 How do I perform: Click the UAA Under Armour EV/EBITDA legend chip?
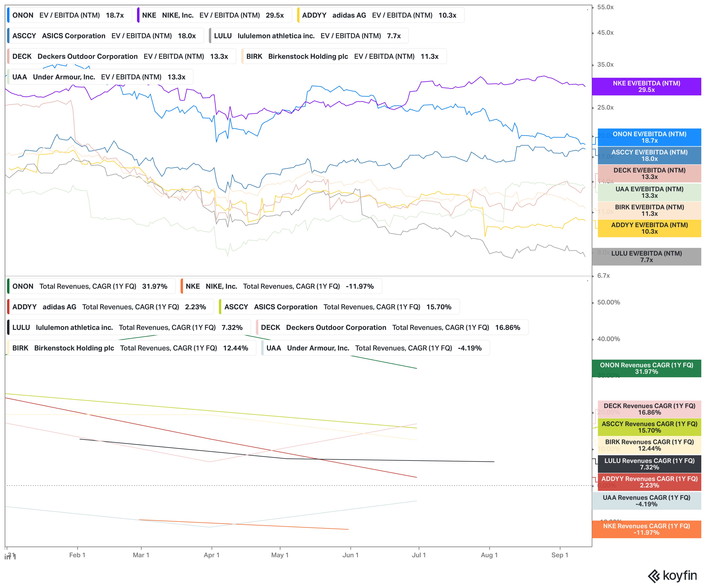point(100,77)
